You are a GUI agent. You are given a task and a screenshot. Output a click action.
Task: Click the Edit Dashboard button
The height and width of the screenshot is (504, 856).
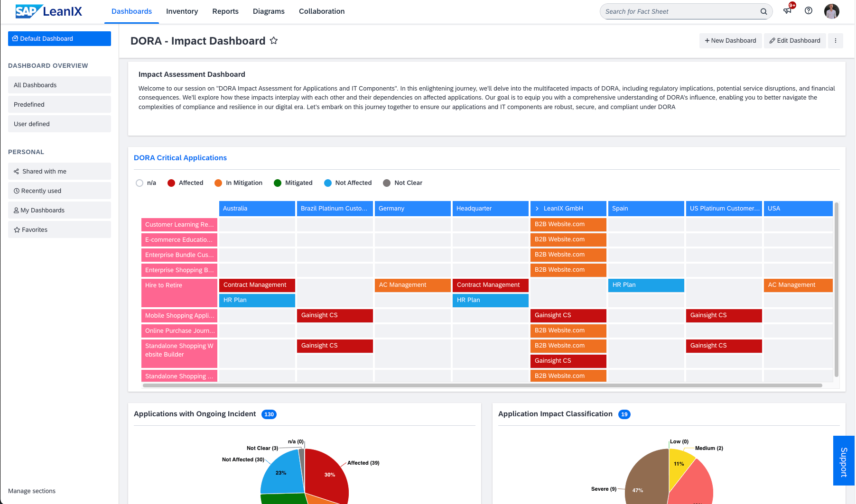(795, 41)
